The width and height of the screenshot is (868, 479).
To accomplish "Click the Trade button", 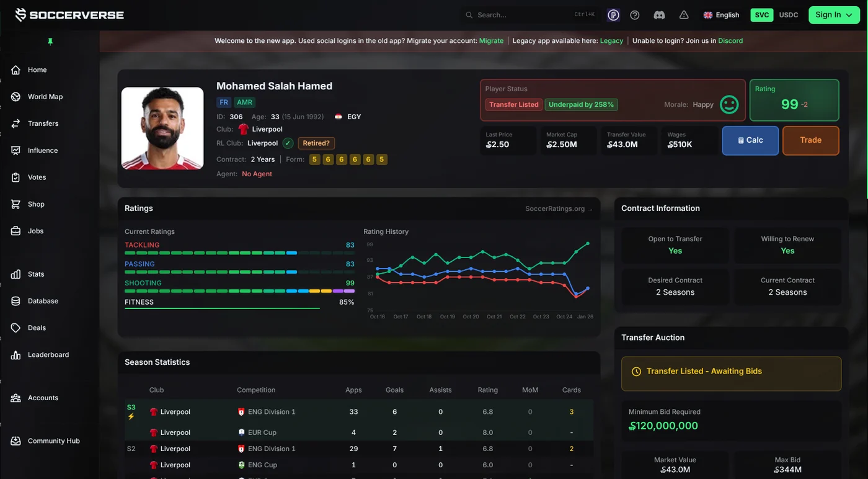I will point(811,140).
